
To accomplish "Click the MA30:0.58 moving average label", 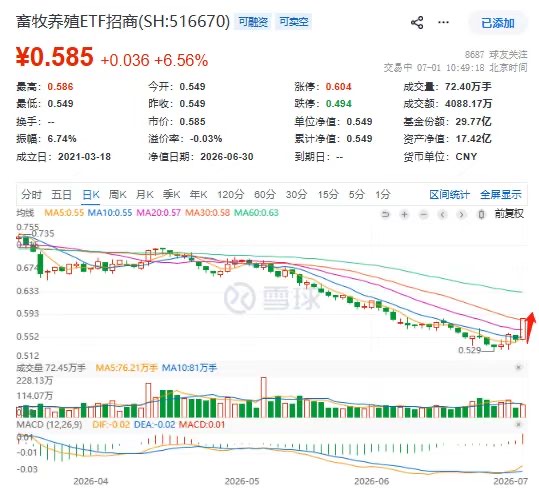I will point(207,213).
